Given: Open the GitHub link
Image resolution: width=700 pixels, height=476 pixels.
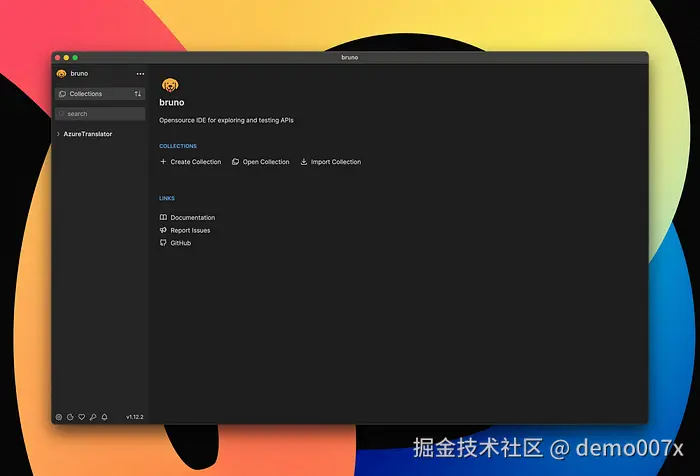Looking at the screenshot, I should (x=181, y=243).
